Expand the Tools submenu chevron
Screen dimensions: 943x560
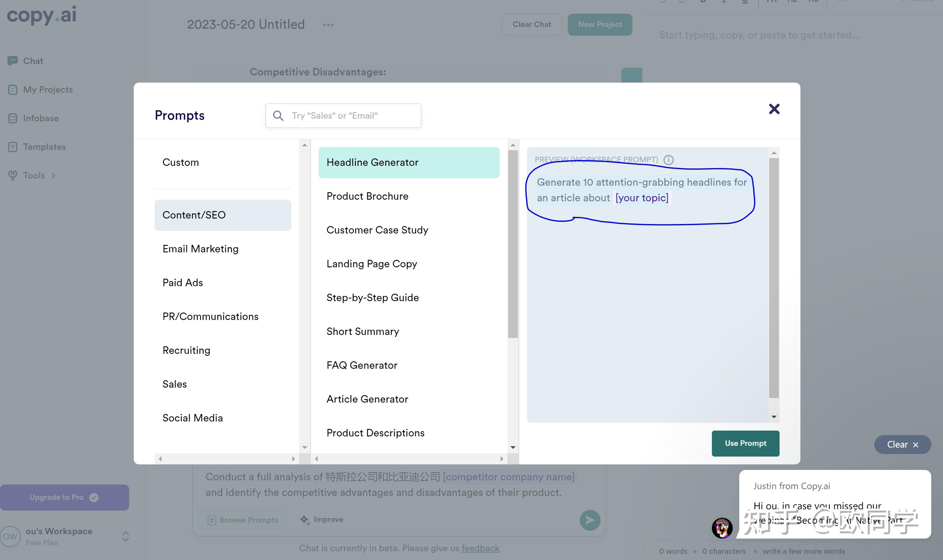(x=53, y=176)
